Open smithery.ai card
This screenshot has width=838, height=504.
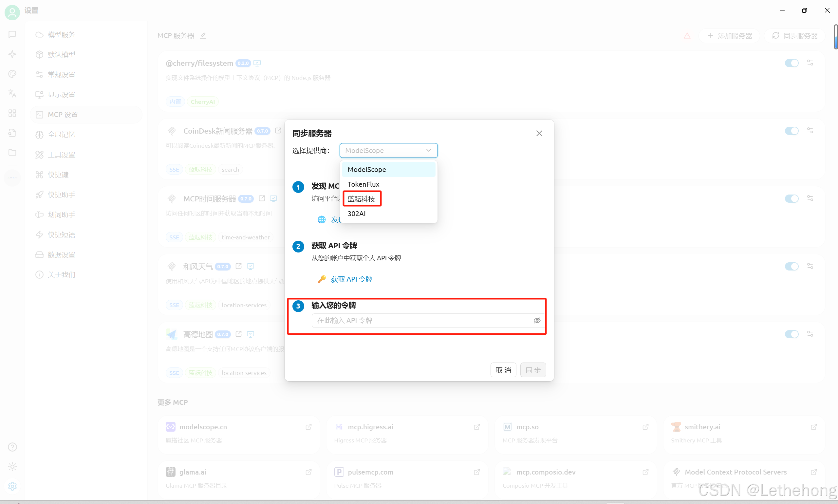744,434
